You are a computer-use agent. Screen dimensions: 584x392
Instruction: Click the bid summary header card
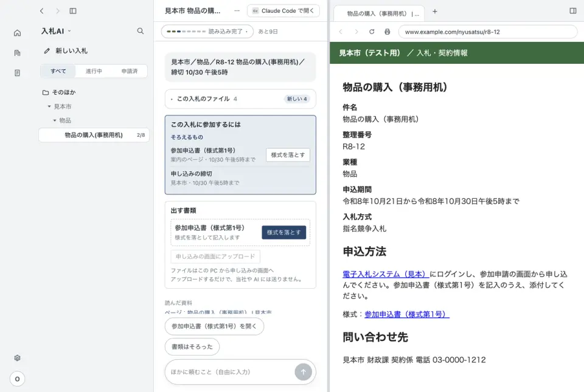click(x=240, y=67)
